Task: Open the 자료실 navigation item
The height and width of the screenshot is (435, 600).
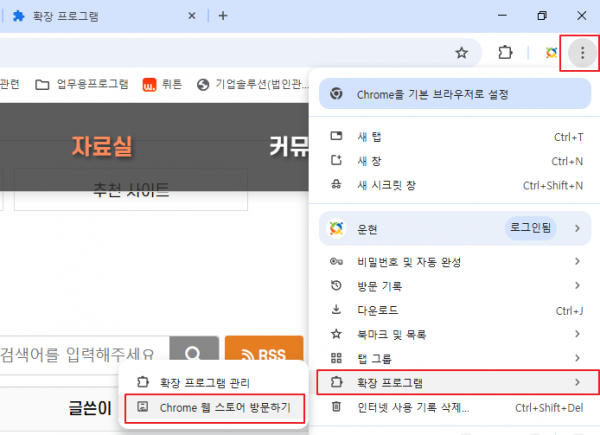Action: point(102,146)
